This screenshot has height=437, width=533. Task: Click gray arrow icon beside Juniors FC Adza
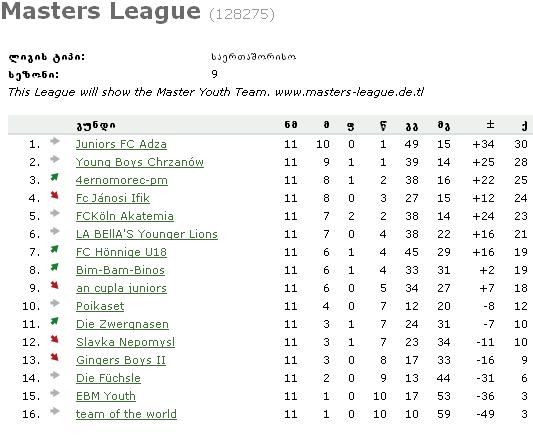click(x=55, y=141)
